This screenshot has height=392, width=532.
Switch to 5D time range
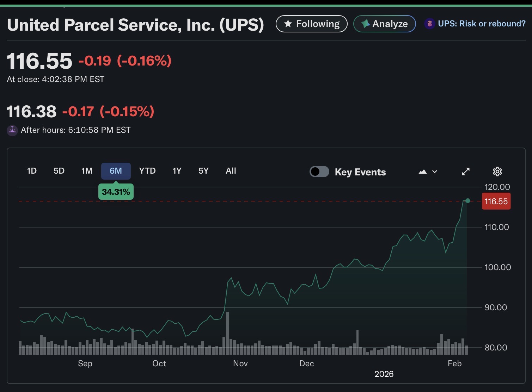pyautogui.click(x=59, y=171)
